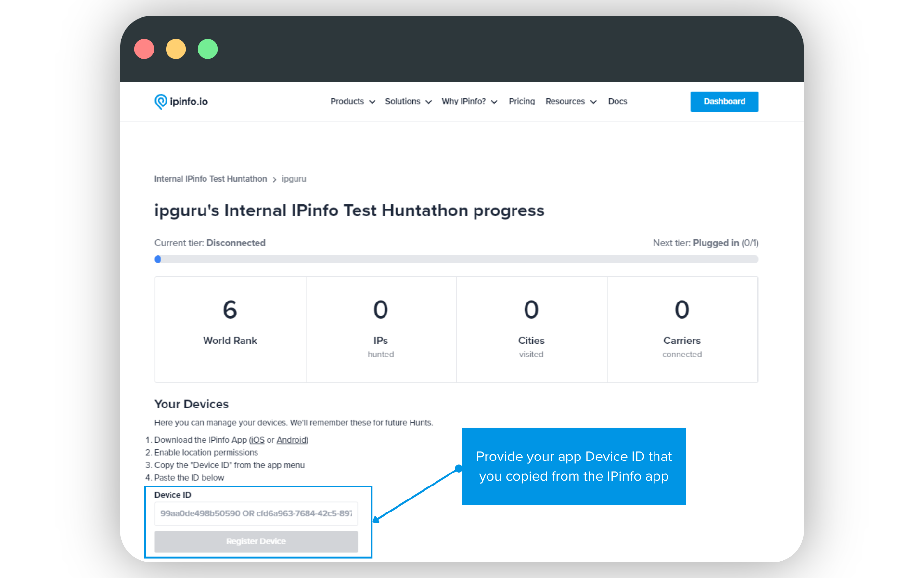The width and height of the screenshot is (924, 578).
Task: Click the Register Device button
Action: tap(256, 541)
